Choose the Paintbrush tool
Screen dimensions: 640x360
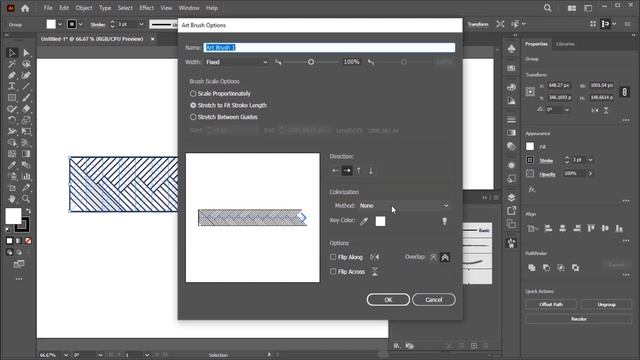tap(26, 98)
